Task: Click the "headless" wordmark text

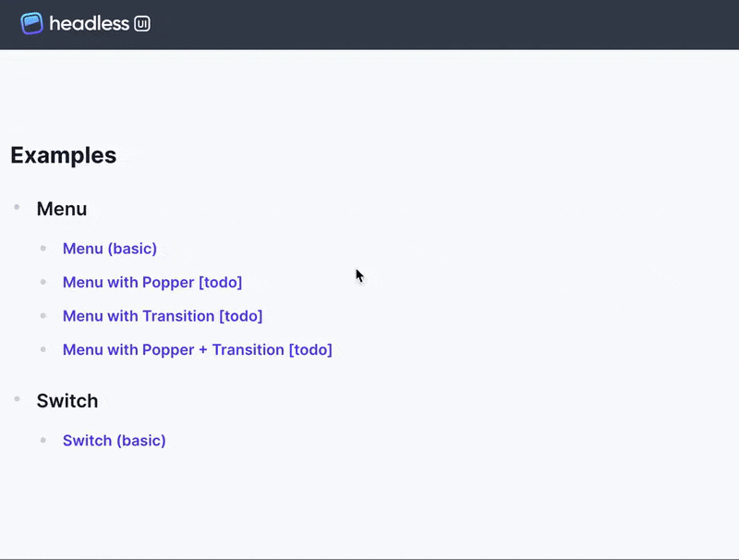Action: click(89, 23)
